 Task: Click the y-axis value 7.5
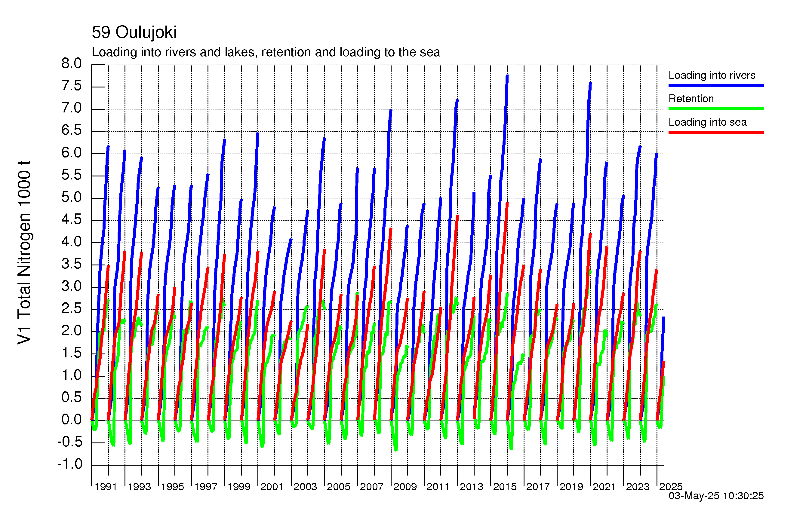[72, 86]
